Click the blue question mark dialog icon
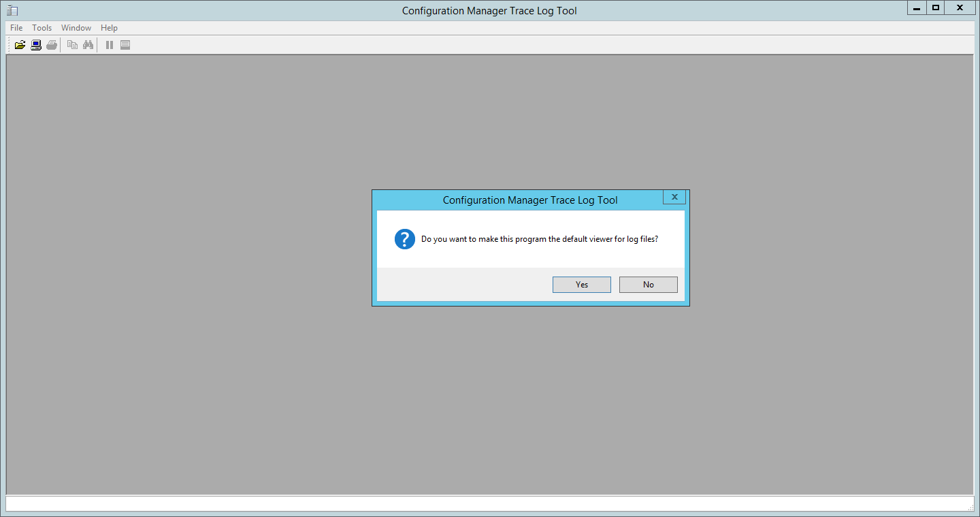980x517 pixels. coord(405,239)
